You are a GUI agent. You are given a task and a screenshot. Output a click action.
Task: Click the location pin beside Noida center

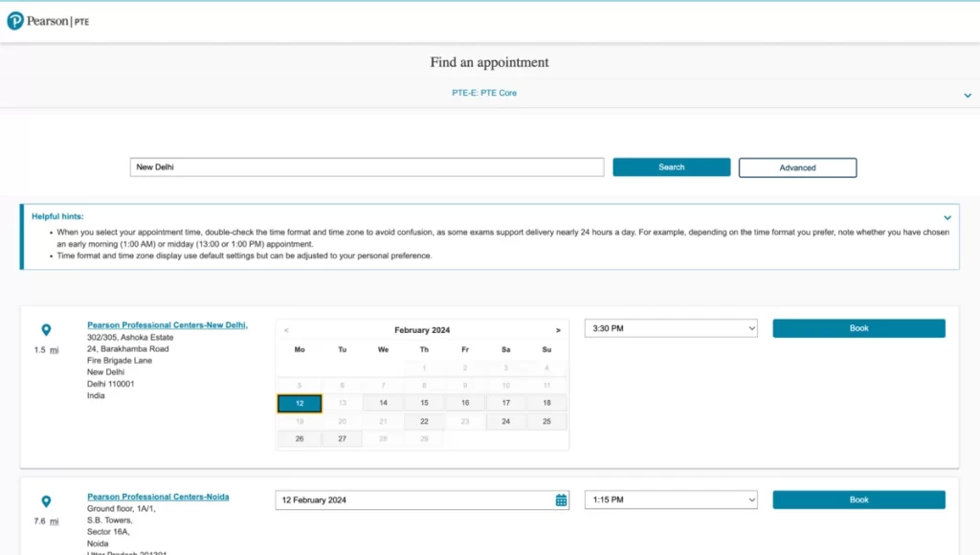(x=48, y=500)
